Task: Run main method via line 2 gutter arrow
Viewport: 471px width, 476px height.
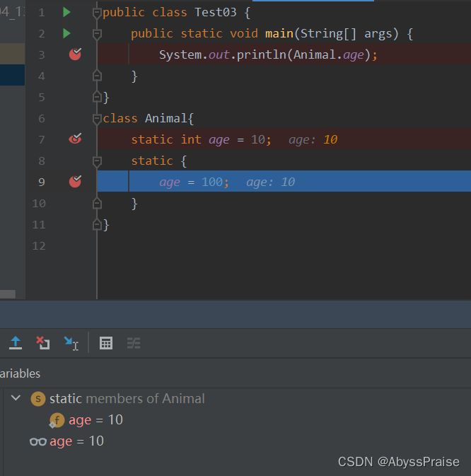Action: [x=66, y=33]
